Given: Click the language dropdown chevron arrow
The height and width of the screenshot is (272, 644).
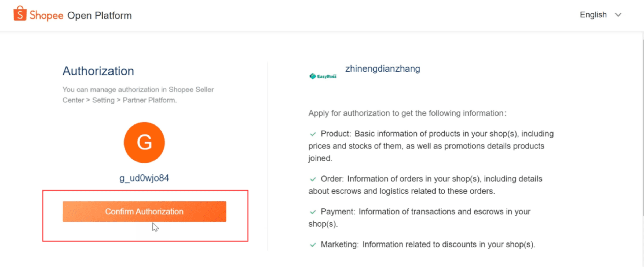Looking at the screenshot, I should tap(618, 15).
